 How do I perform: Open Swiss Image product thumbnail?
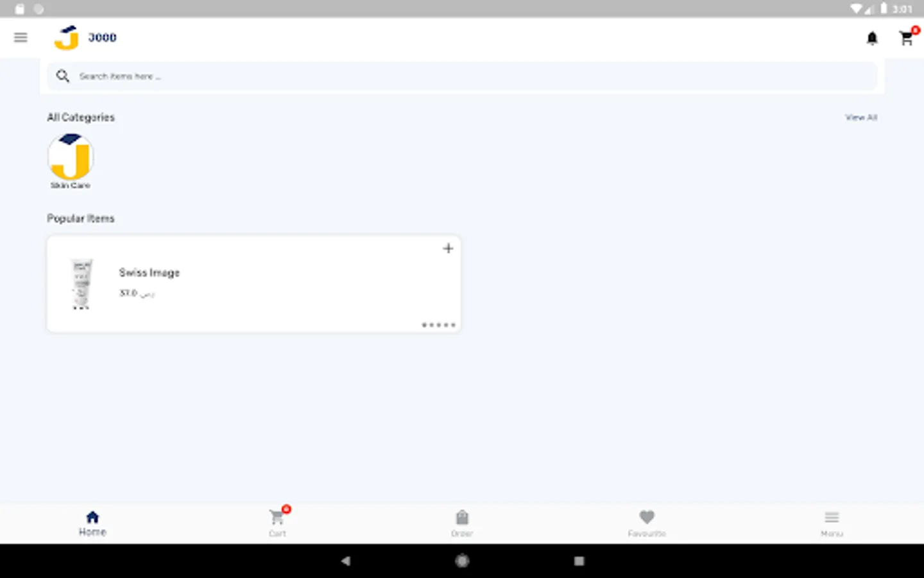[81, 284]
